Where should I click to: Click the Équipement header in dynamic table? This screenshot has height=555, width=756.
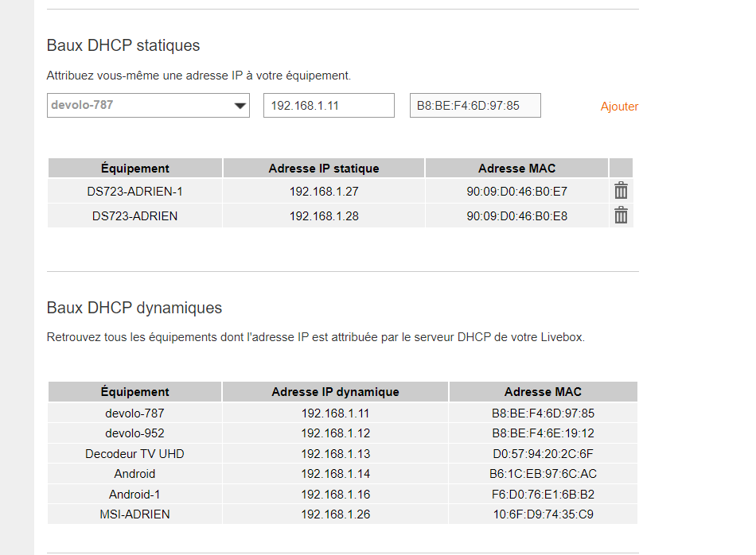pos(135,391)
